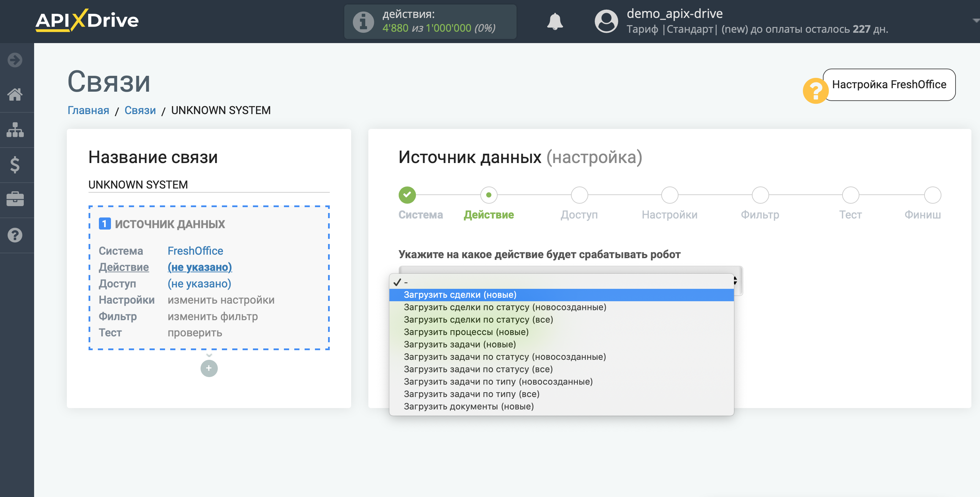
Task: Click the demo_apix-drive username
Action: tap(674, 13)
